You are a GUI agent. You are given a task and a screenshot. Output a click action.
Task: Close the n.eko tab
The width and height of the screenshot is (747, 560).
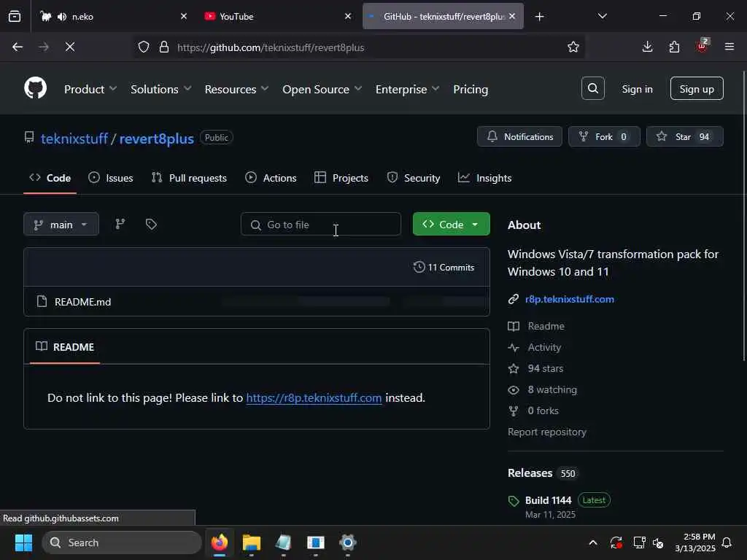[184, 16]
